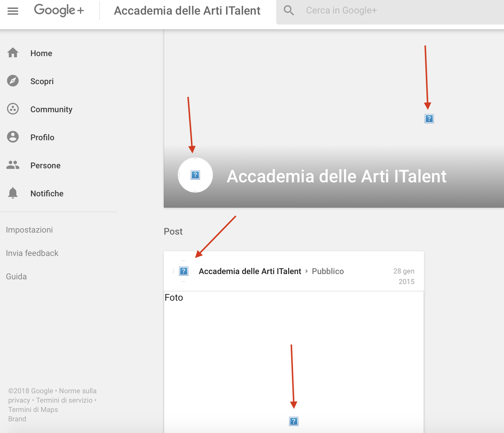The height and width of the screenshot is (433, 504).
Task: Click the post author name Accademia delle Arti ITalent
Action: (x=250, y=271)
